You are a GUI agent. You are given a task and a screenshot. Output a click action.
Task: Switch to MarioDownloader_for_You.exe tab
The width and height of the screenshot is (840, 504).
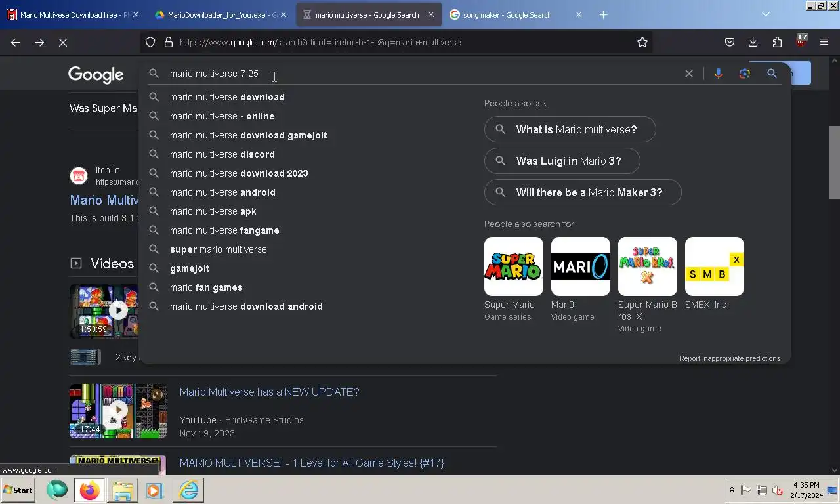coord(217,14)
